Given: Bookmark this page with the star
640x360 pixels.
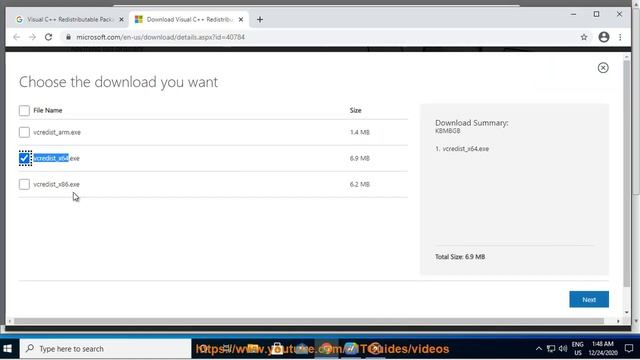Looking at the screenshot, I should [x=584, y=37].
